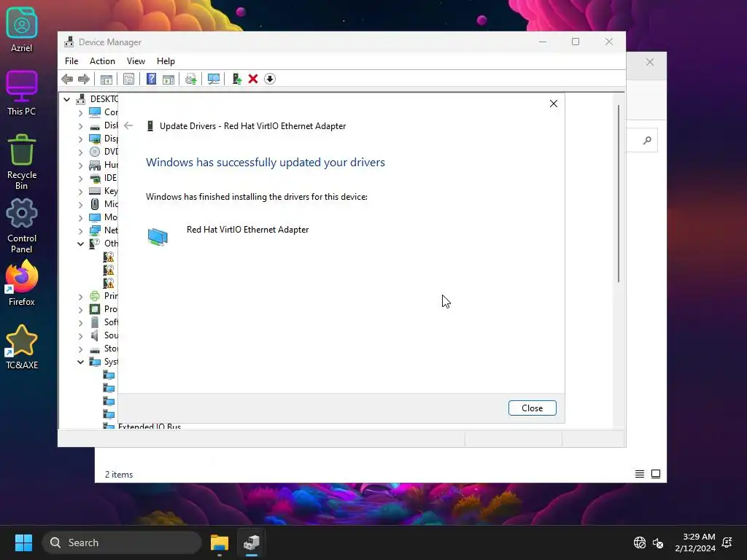
Task: Select the Firefox desktop shortcut
Action: tap(22, 284)
